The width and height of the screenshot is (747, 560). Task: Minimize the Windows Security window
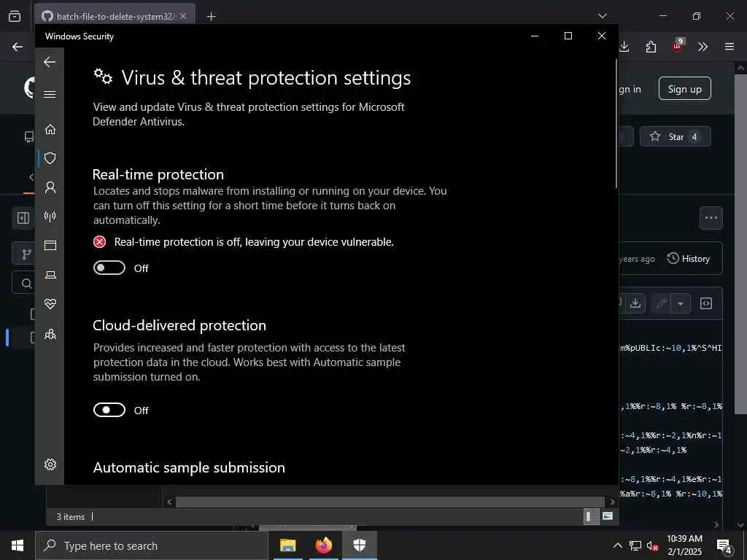click(x=535, y=36)
